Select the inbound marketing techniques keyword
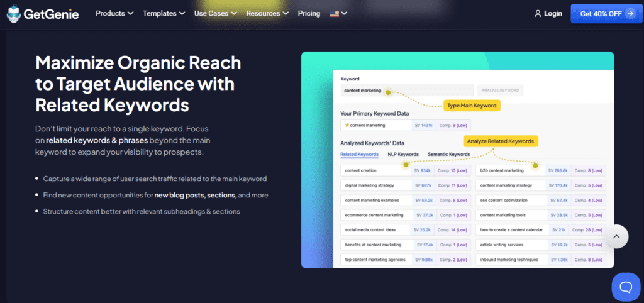The width and height of the screenshot is (644, 303). [541, 259]
